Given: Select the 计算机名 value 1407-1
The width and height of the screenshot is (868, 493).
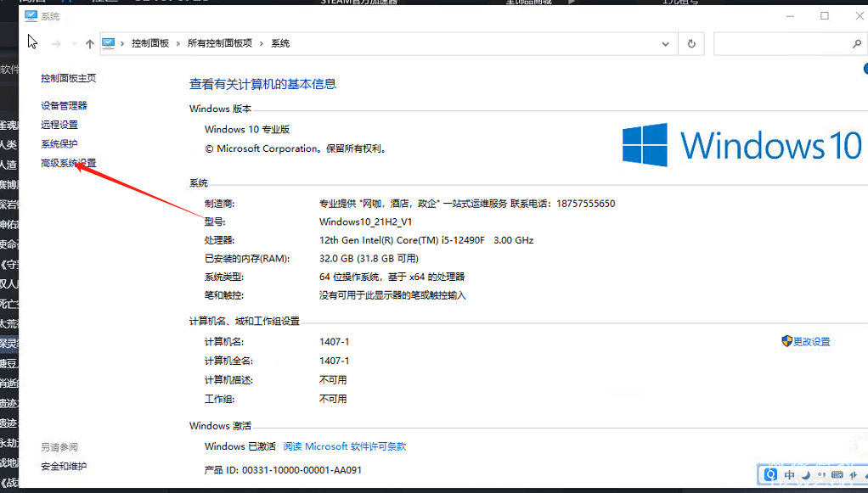Looking at the screenshot, I should (334, 342).
